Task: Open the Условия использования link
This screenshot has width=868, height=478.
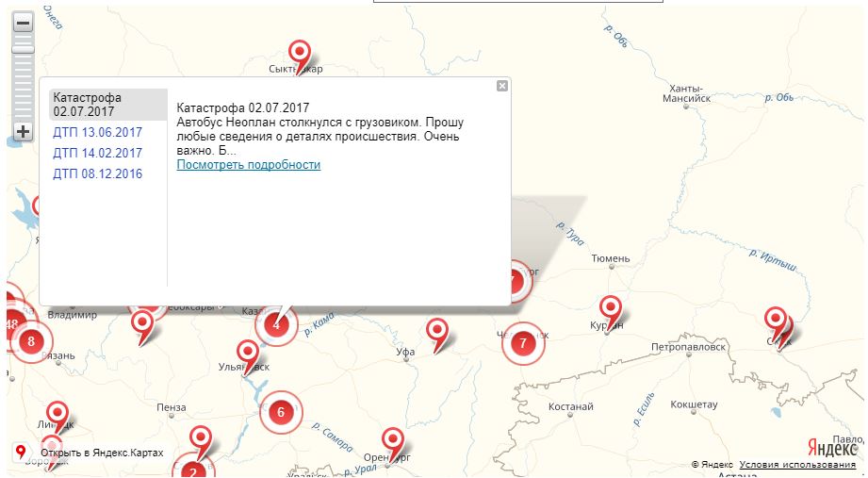Action: tap(797, 465)
